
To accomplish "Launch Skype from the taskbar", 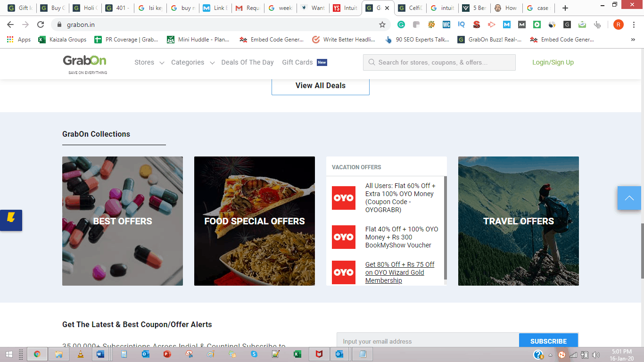I will coord(254,354).
